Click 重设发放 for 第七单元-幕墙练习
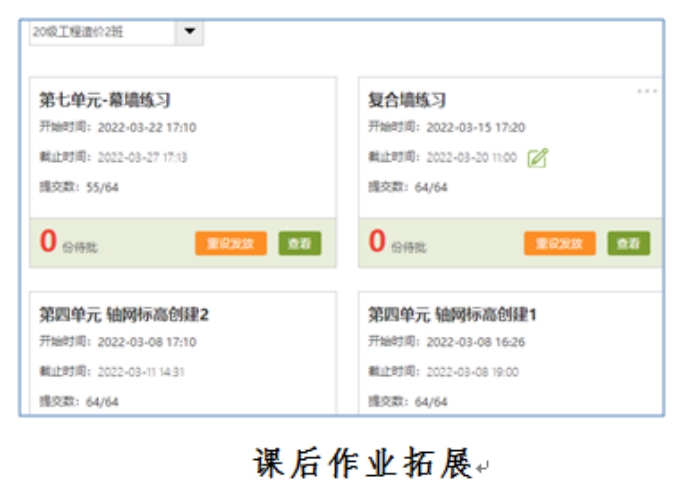 click(230, 243)
